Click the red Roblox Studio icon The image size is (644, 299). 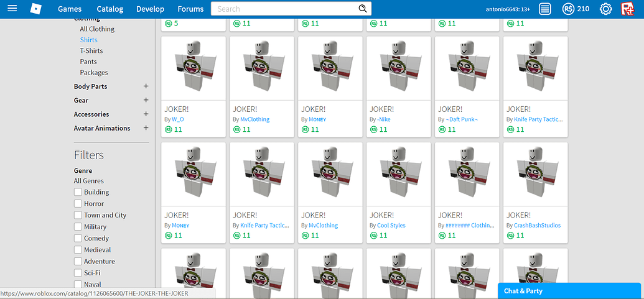[628, 9]
